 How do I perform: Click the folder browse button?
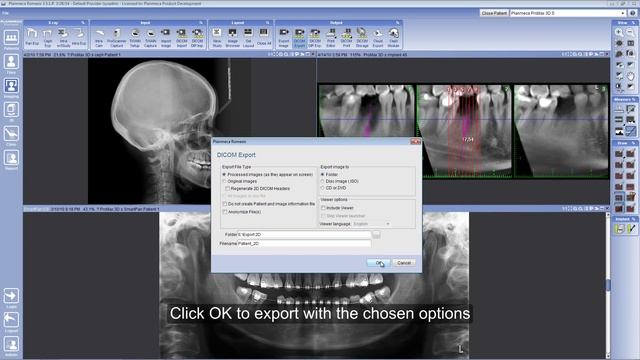(376, 235)
